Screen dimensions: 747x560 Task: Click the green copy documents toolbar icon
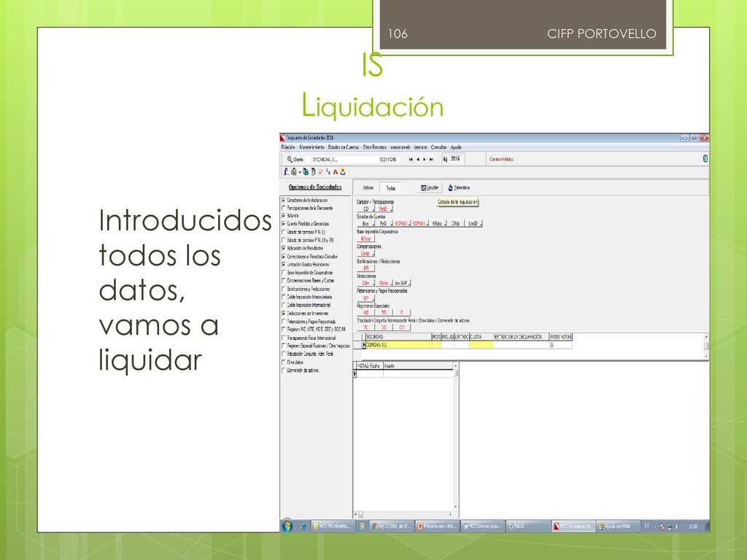click(x=306, y=172)
